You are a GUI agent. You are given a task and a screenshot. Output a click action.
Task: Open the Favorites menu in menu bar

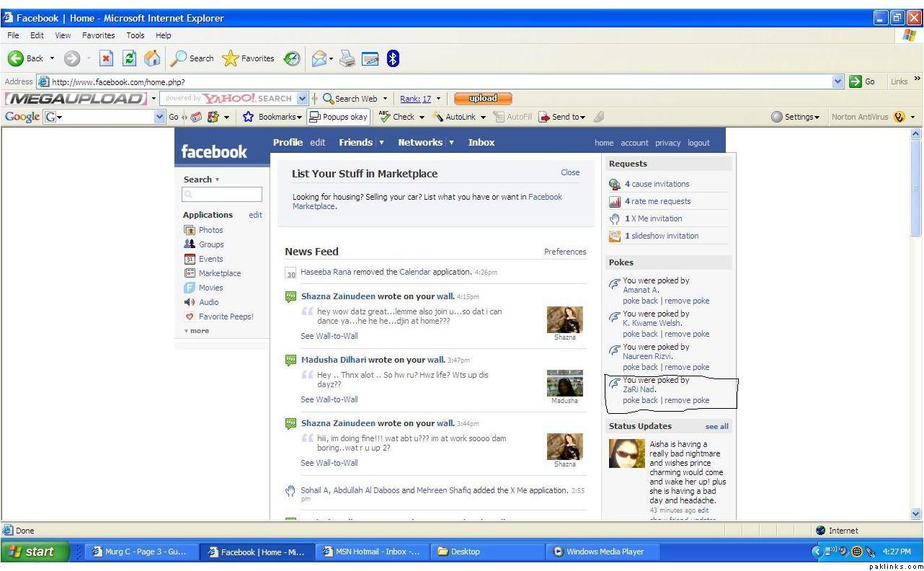(x=98, y=35)
